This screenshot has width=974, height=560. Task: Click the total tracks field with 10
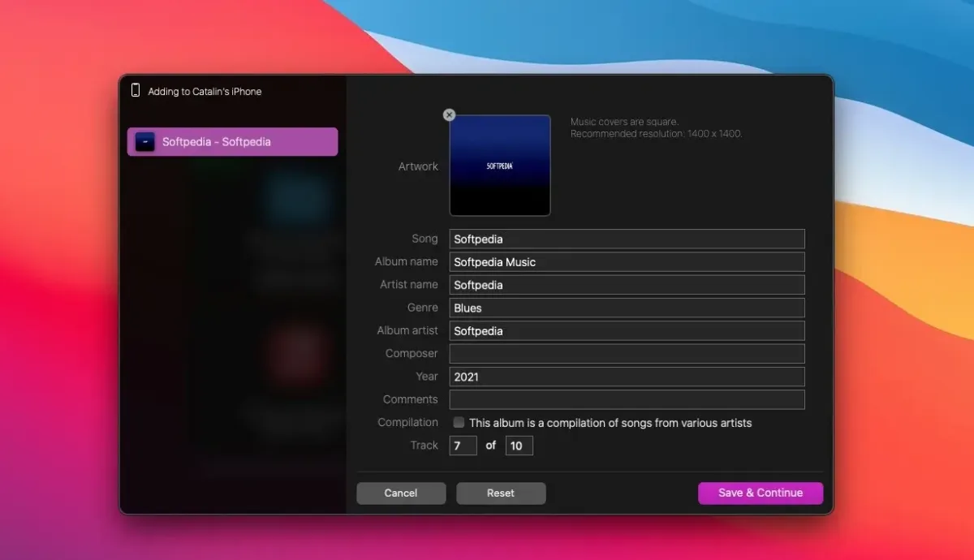click(x=519, y=446)
